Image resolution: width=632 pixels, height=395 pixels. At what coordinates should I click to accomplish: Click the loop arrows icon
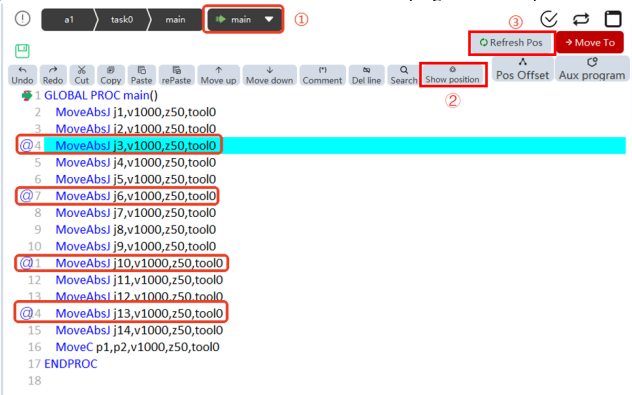tap(581, 19)
